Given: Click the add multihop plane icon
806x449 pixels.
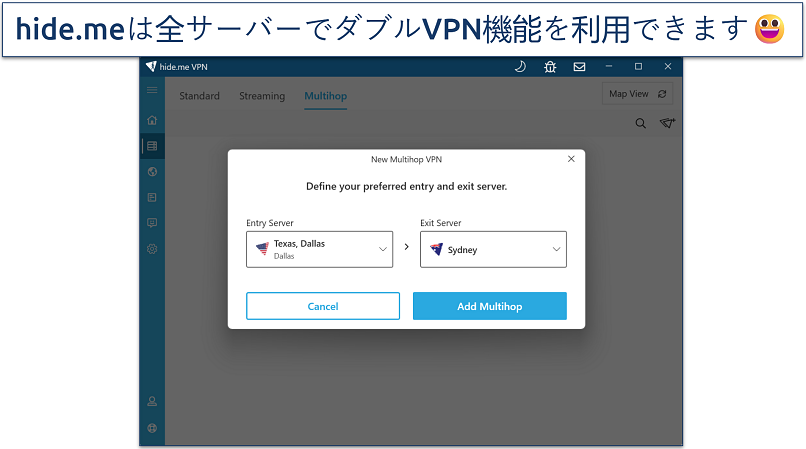Looking at the screenshot, I should pos(667,124).
